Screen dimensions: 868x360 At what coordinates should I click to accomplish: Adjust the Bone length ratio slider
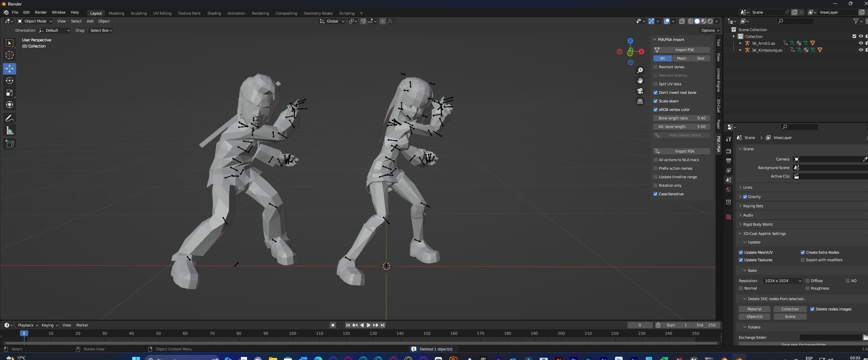(x=681, y=118)
